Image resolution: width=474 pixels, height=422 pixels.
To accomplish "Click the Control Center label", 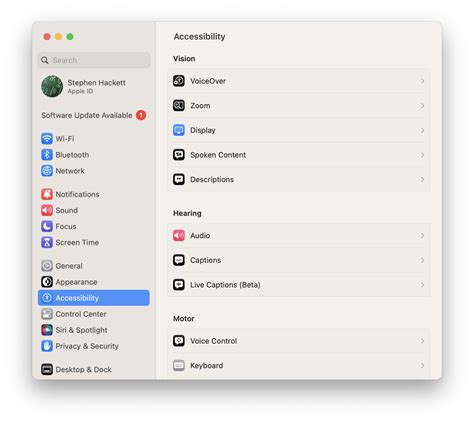I will coord(81,314).
